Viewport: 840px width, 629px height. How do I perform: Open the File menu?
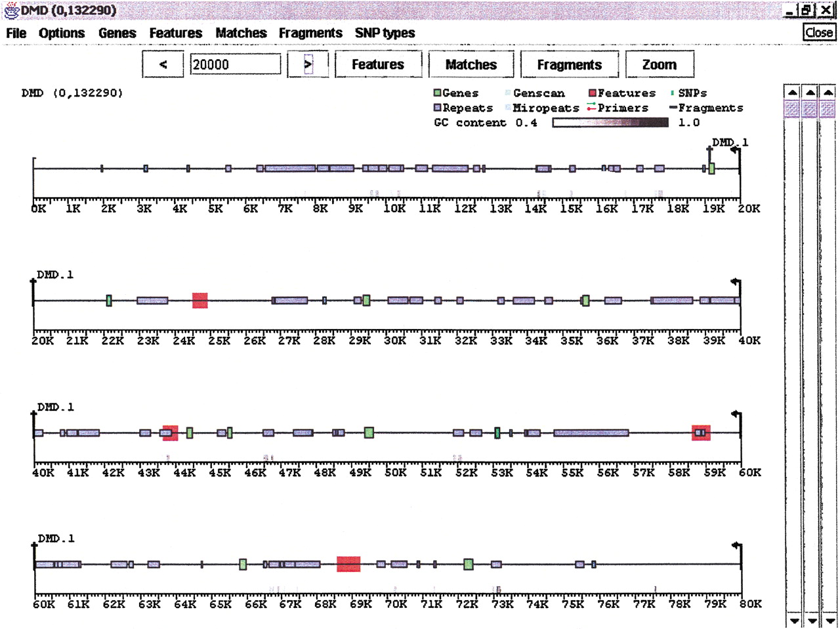(16, 33)
